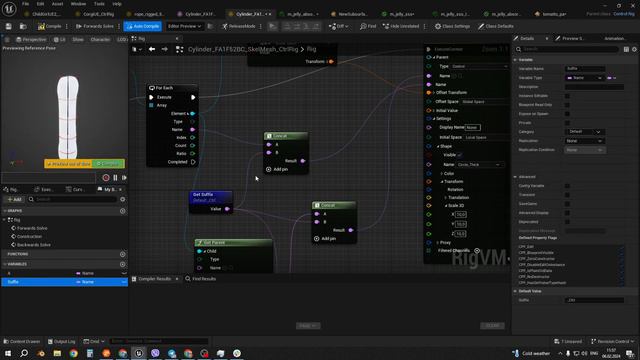This screenshot has width=640, height=360.
Task: Open the Tools menu
Action: pyautogui.click(x=99, y=4)
